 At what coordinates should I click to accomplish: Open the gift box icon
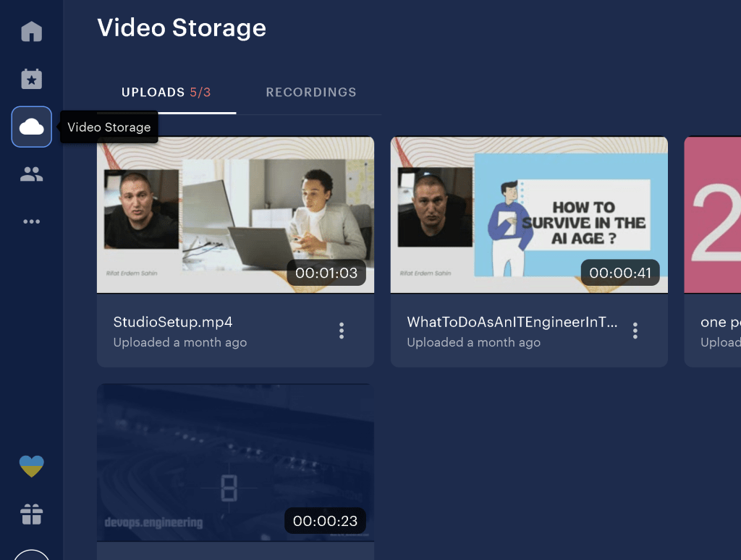pos(32,514)
